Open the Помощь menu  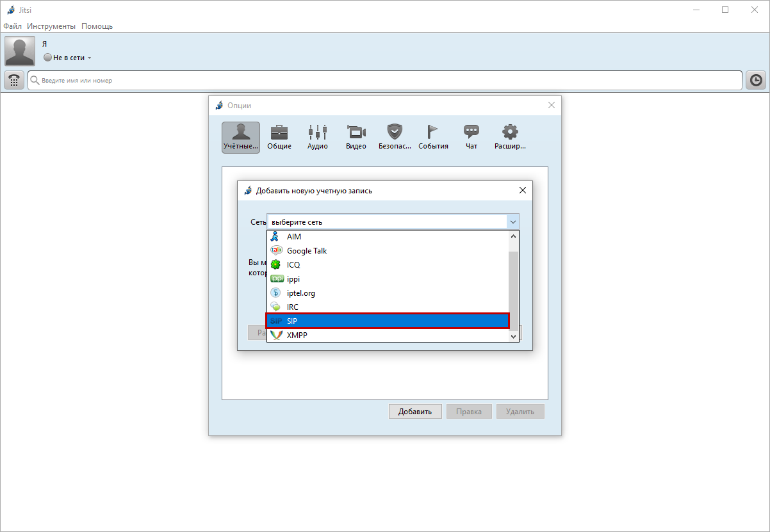(97, 26)
